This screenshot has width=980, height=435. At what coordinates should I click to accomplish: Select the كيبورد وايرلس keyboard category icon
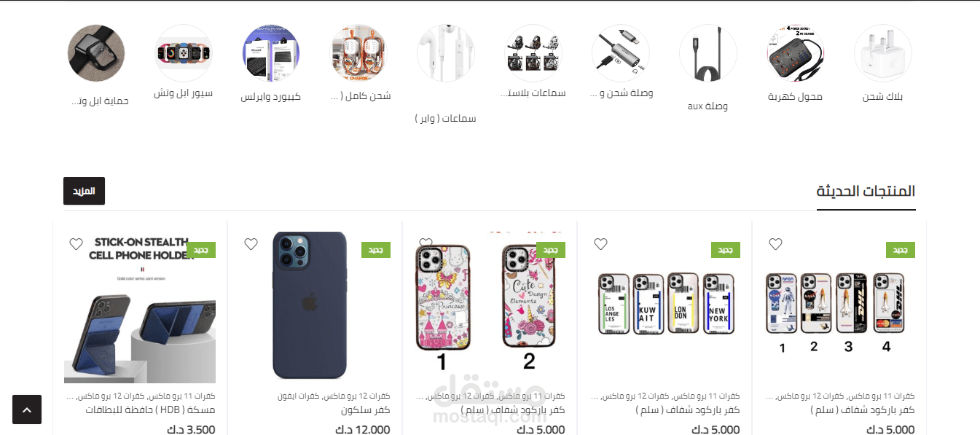[270, 53]
